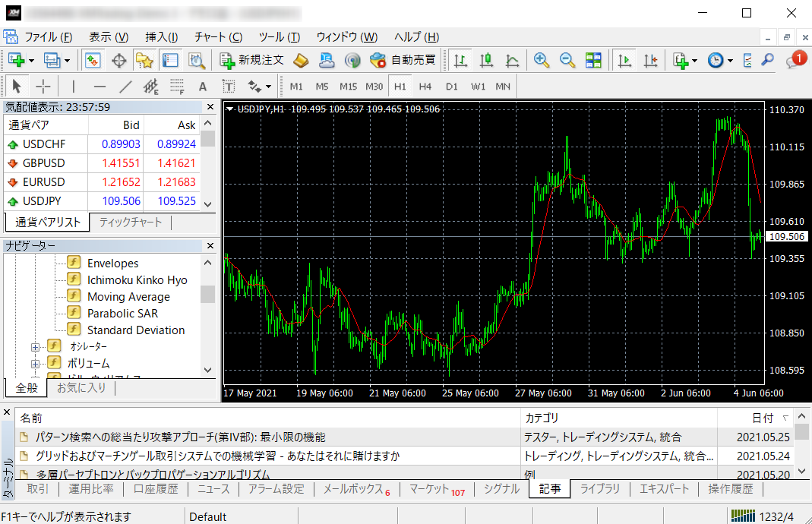Open the chart's top-left triangle menu
The height and width of the screenshot is (524, 812).
tap(230, 109)
